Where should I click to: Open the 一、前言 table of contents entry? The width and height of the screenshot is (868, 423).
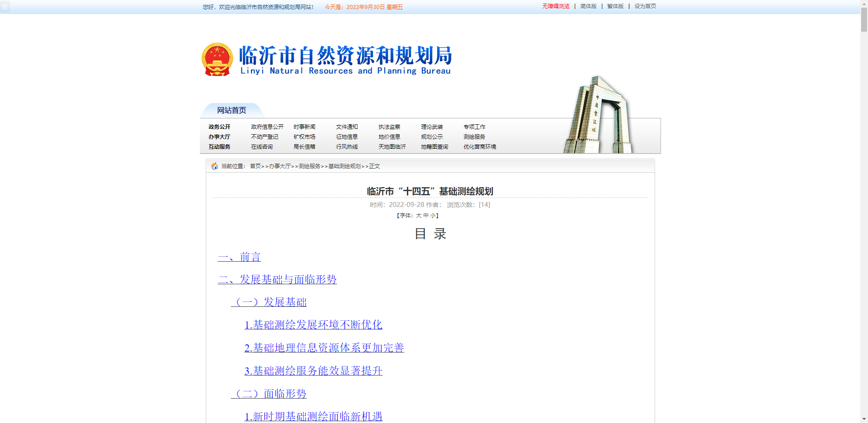click(x=240, y=257)
